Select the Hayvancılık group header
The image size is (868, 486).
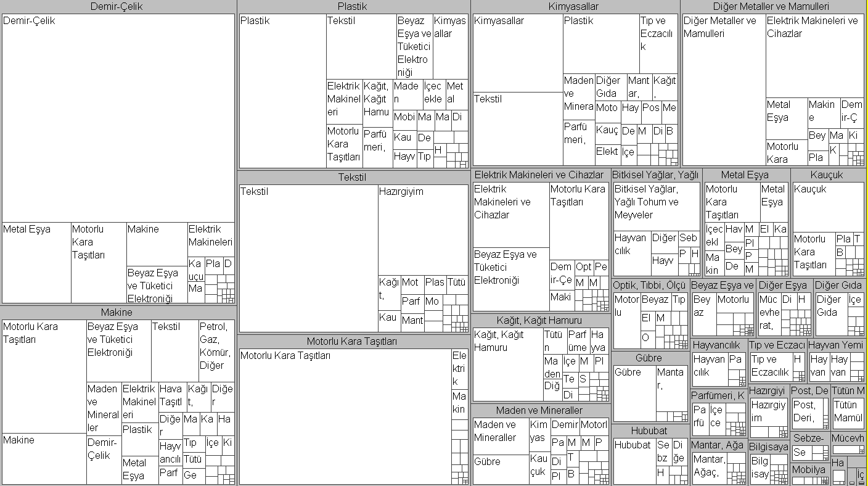[x=719, y=345]
